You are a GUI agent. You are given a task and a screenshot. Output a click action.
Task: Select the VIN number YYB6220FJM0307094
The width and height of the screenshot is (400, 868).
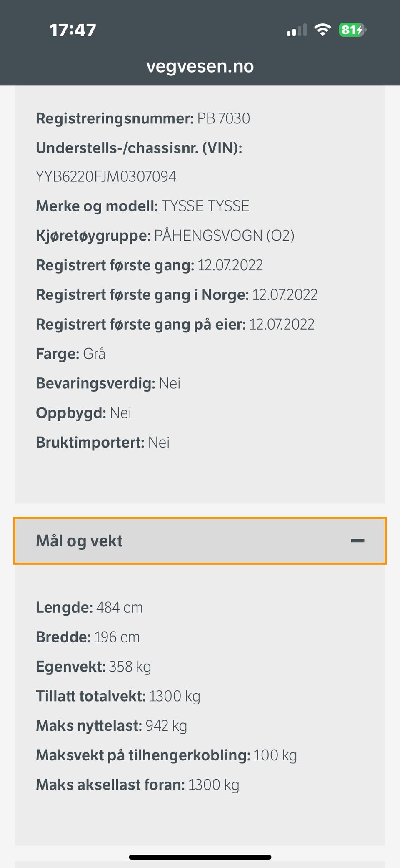tap(106, 177)
